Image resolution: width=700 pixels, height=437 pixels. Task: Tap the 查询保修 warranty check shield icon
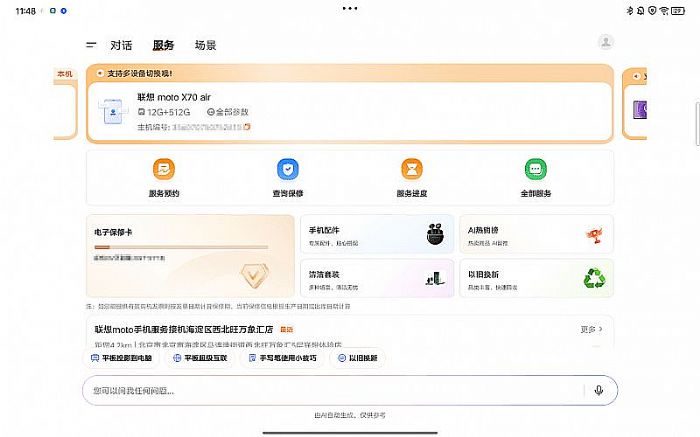click(287, 169)
